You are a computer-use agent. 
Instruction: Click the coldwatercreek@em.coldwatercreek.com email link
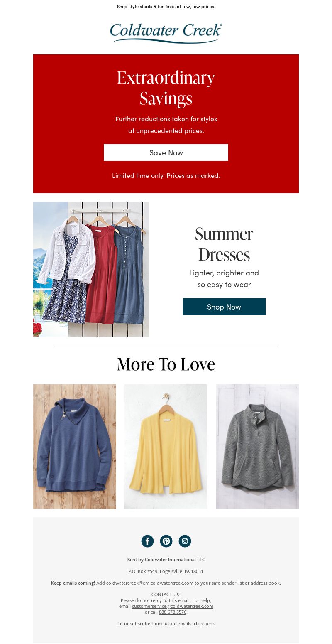coord(150,583)
